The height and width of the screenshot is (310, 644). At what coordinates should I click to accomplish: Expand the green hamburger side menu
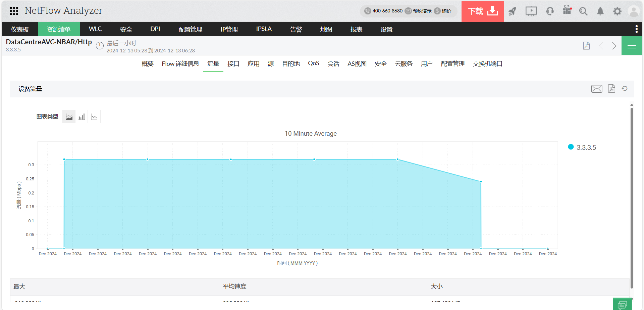pyautogui.click(x=632, y=46)
